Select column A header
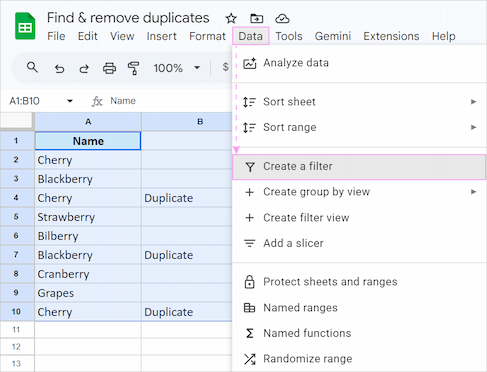This screenshot has width=487, height=372. 88,122
